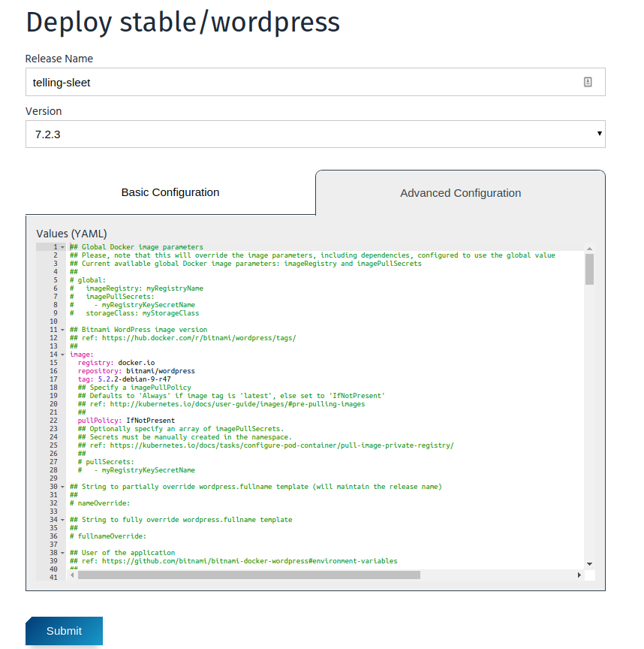Viewport: 644px width, 649px height.
Task: Click the editor's scroll up arrow
Action: tap(589, 249)
